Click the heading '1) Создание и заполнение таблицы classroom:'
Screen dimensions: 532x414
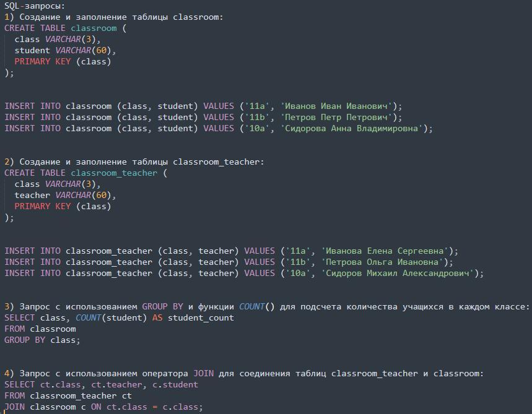pyautogui.click(x=114, y=17)
